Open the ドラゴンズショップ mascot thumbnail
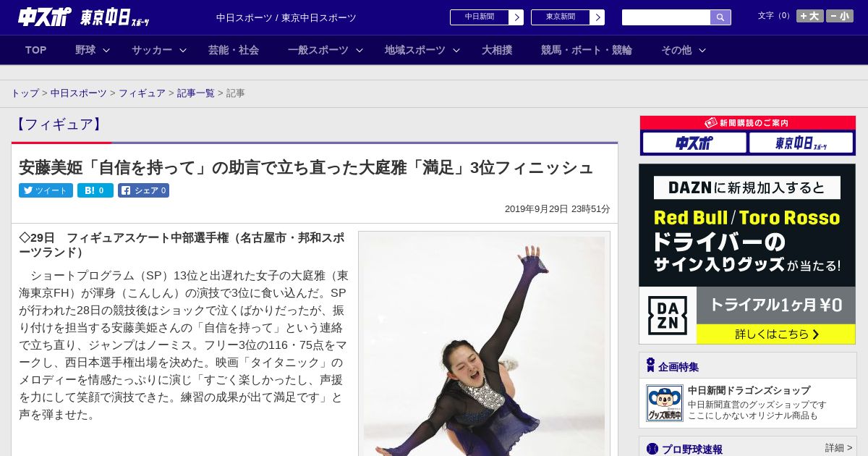 tap(664, 403)
